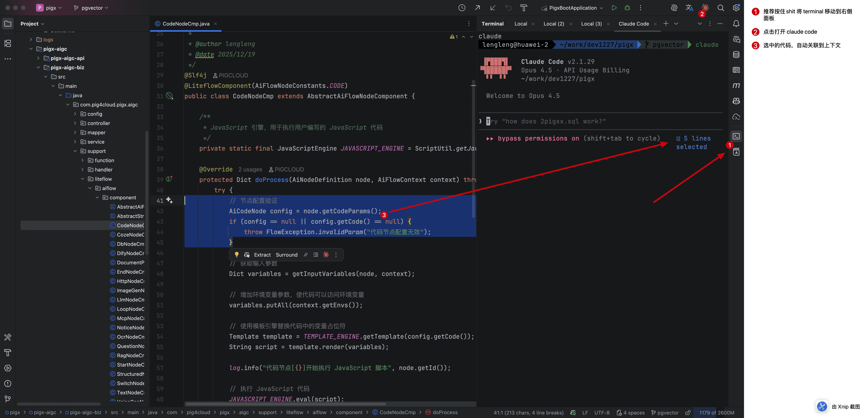Click the lightbulb intention icon in popup

(237, 255)
